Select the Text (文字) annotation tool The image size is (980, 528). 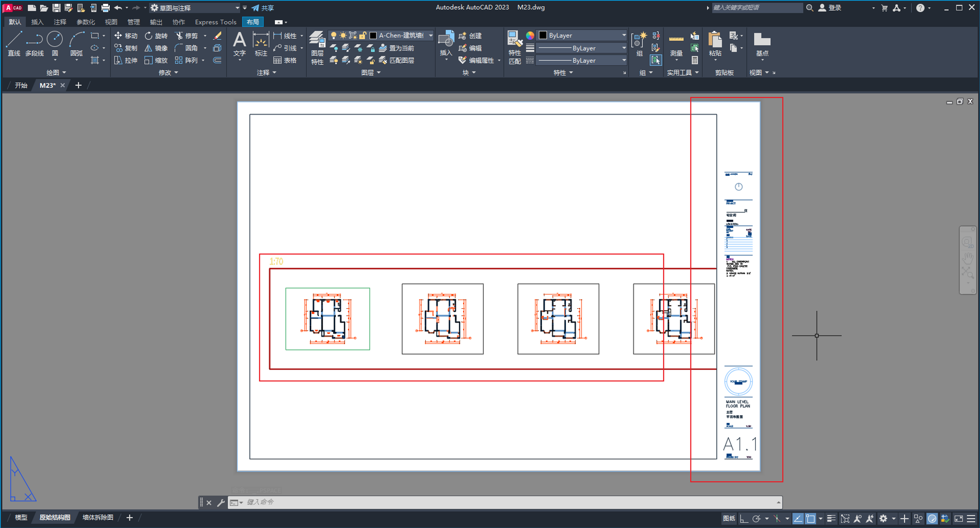tap(239, 44)
